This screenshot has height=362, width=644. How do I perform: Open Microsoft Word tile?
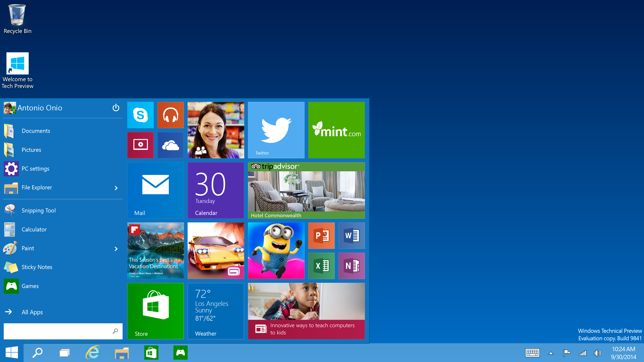pyautogui.click(x=352, y=236)
